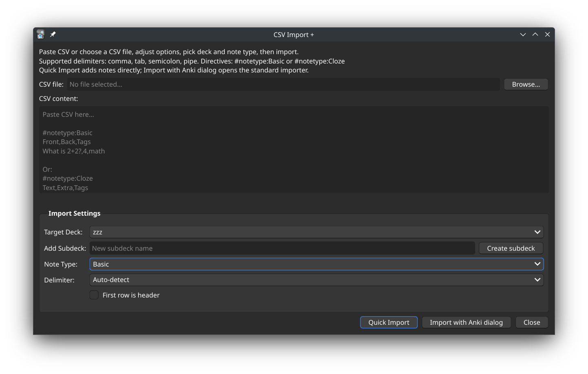Click the CSV content label
Image resolution: width=588 pixels, height=374 pixels.
tap(58, 98)
